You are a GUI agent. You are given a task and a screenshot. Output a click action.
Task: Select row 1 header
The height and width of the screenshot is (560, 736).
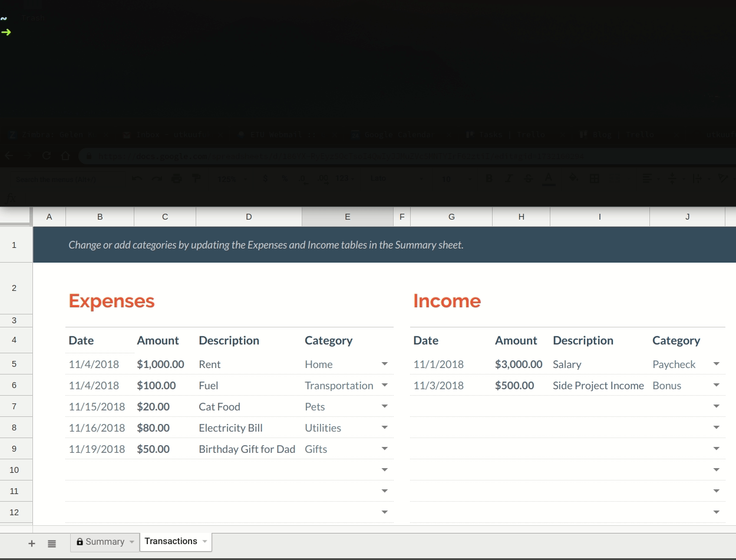click(16, 244)
